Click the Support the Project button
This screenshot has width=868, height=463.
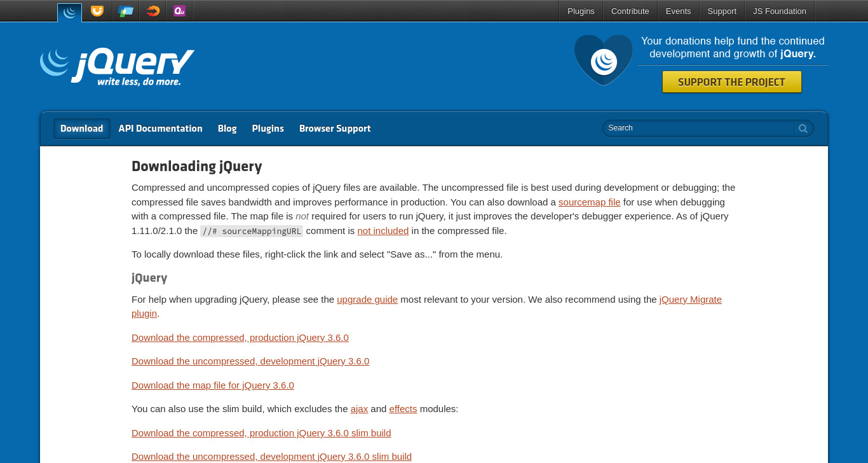732,82
